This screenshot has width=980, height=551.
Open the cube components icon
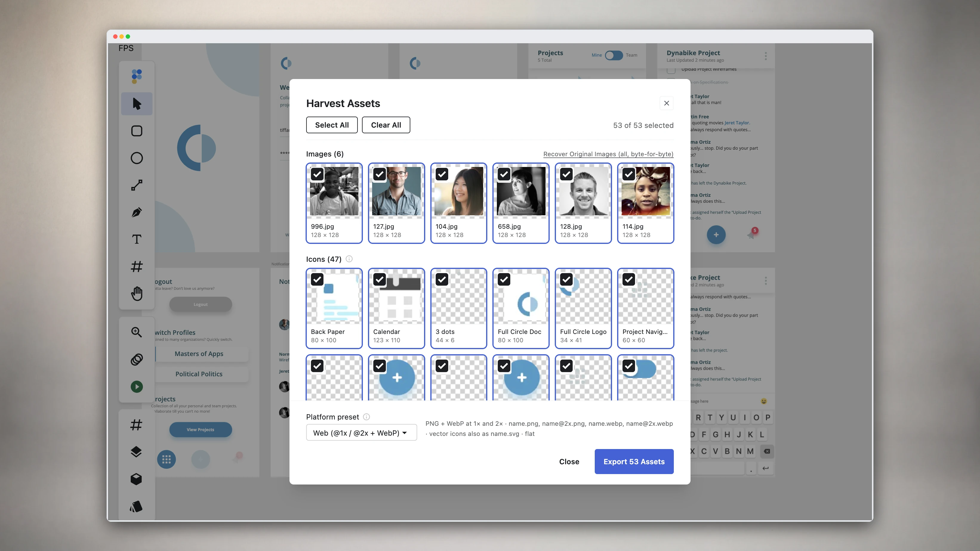pyautogui.click(x=136, y=479)
